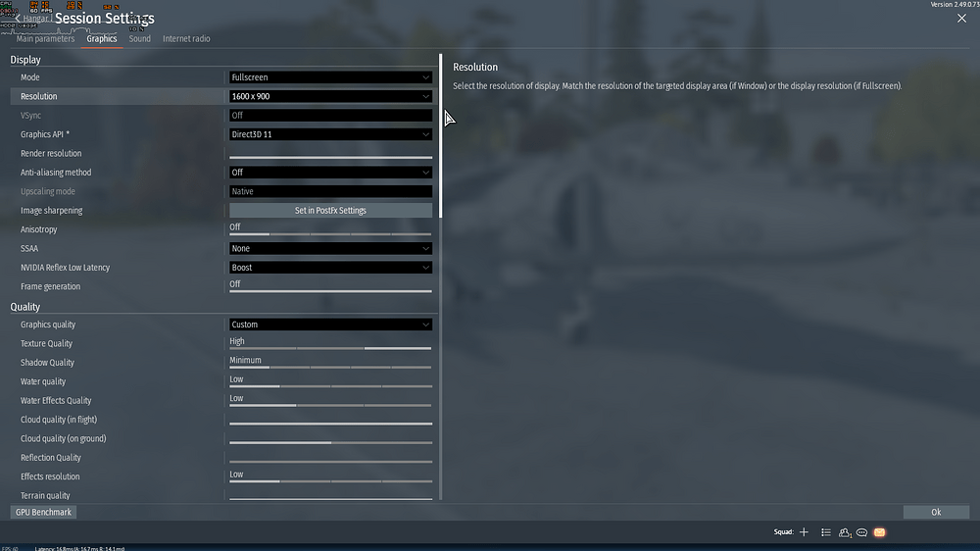
Task: Open the chat speech bubble icon
Action: click(x=861, y=532)
